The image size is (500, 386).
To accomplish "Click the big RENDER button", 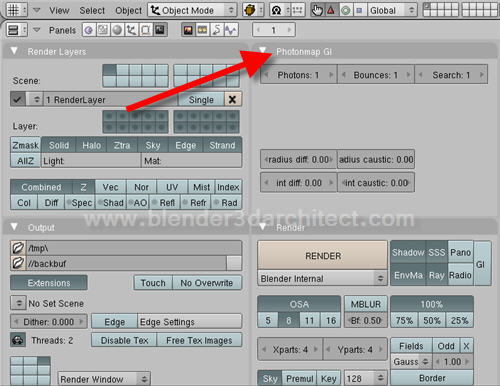I will tap(323, 256).
